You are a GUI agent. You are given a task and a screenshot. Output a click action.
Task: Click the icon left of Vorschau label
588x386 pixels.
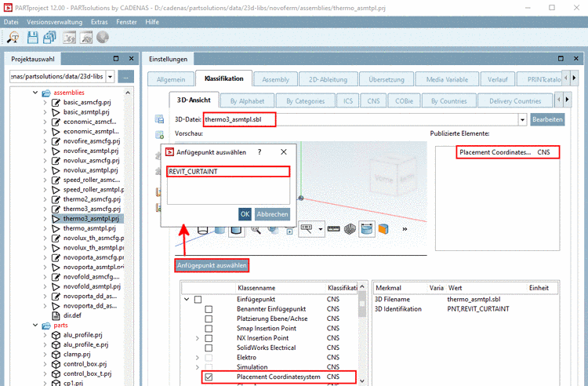[159, 135]
